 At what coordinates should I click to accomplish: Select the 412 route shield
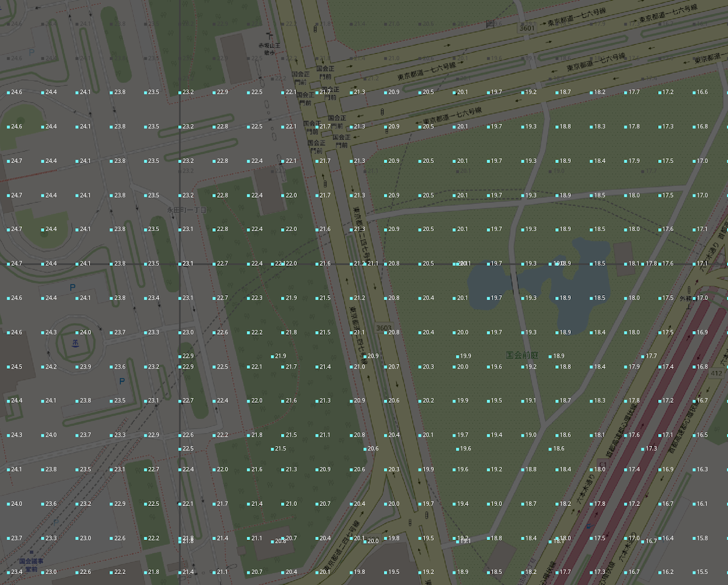[716, 373]
